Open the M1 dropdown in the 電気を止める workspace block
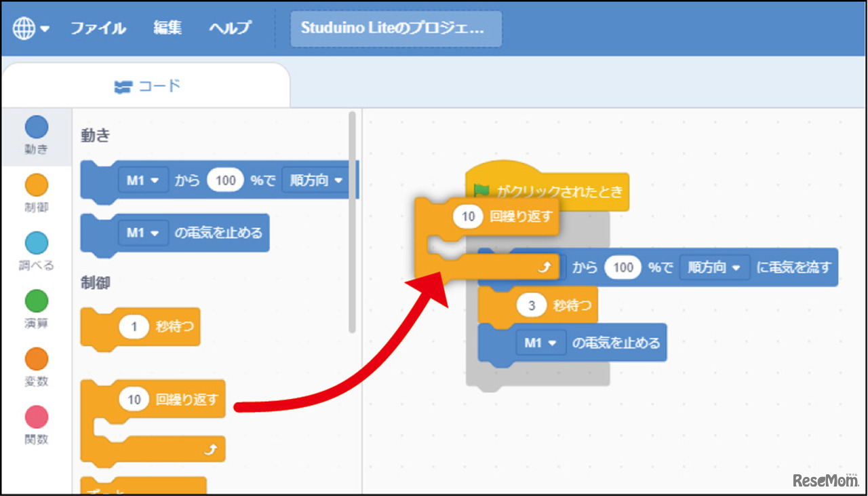Image resolution: width=868 pixels, height=496 pixels. (541, 343)
